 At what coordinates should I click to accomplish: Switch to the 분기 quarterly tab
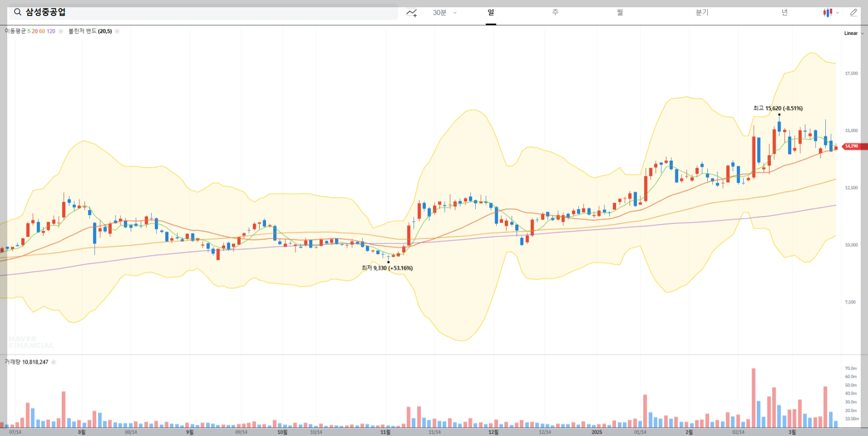[x=702, y=13]
